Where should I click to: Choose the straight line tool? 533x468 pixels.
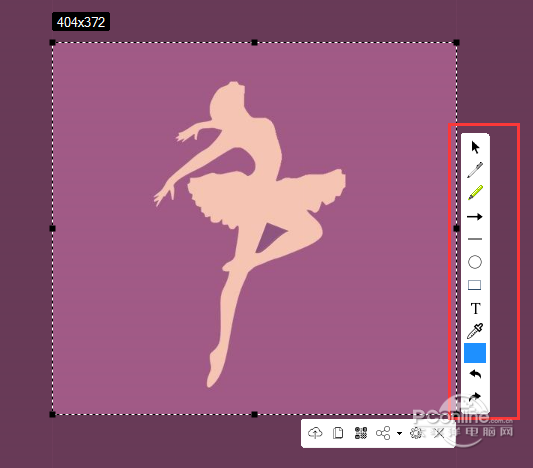click(x=475, y=239)
